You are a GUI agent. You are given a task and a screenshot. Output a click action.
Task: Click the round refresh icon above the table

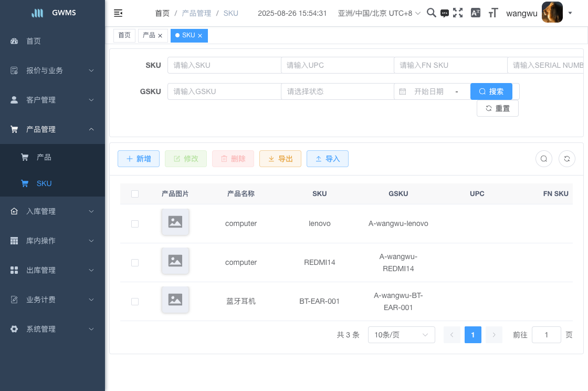(567, 159)
